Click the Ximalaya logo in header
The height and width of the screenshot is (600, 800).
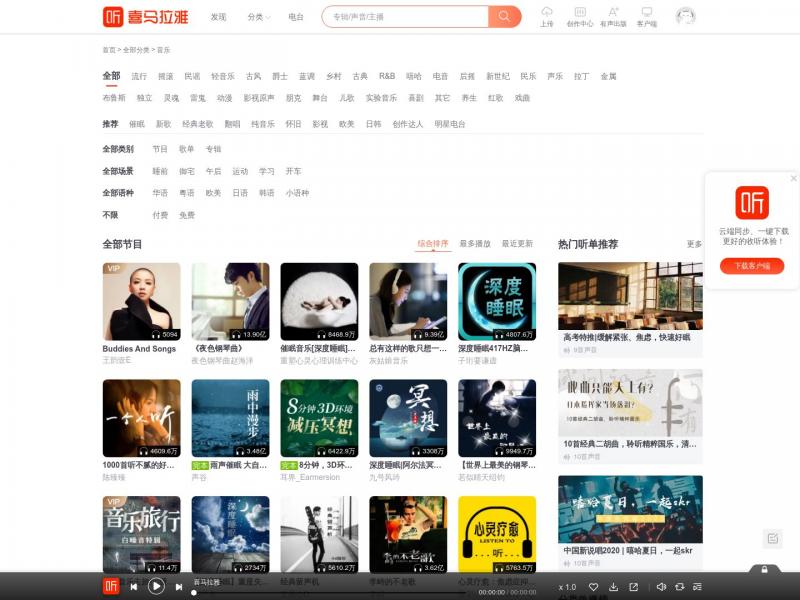point(149,17)
